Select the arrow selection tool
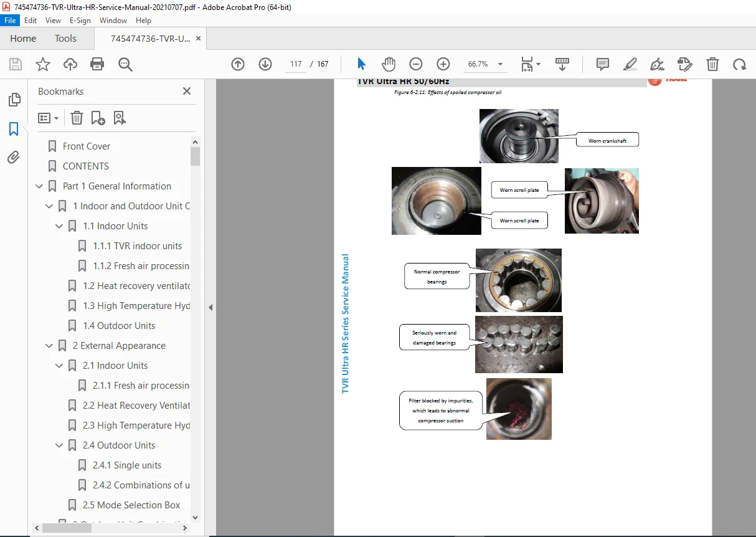 (361, 64)
